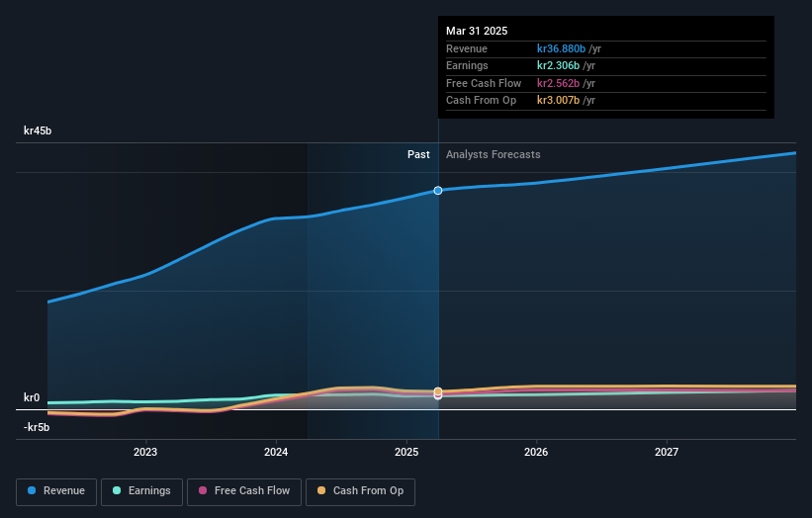This screenshot has width=812, height=518.
Task: Click the kr3.007b cash from op value
Action: pyautogui.click(x=558, y=101)
